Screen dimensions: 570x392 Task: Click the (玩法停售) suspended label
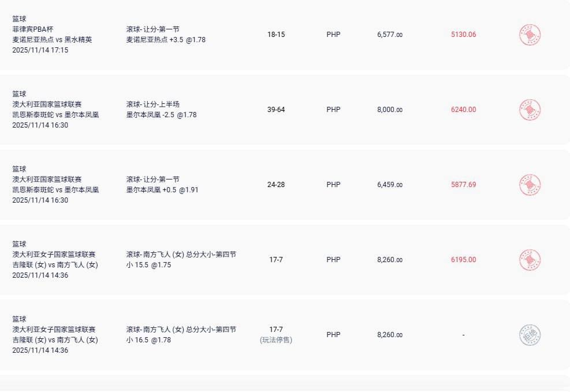276,341
